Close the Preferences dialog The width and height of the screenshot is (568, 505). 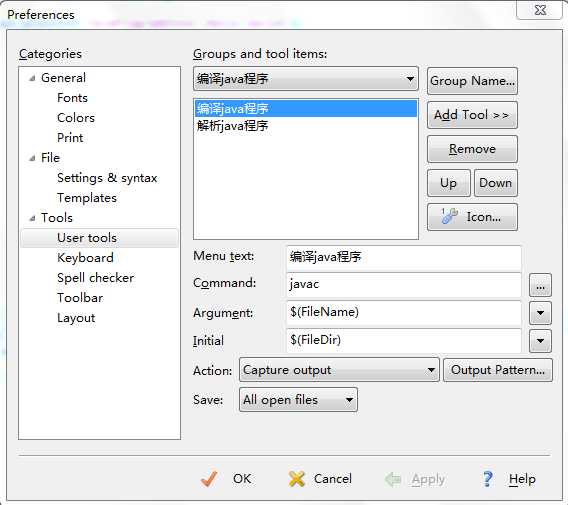[540, 10]
